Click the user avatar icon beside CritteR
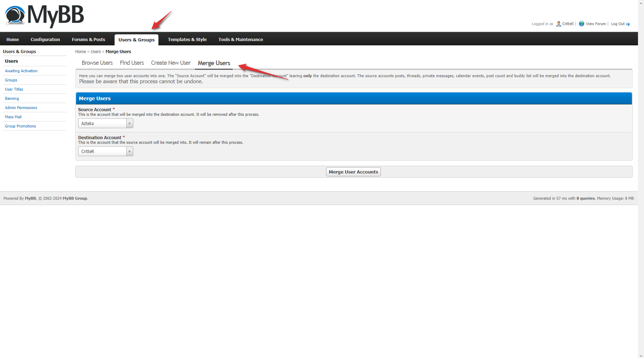Image resolution: width=644 pixels, height=358 pixels. coord(558,24)
